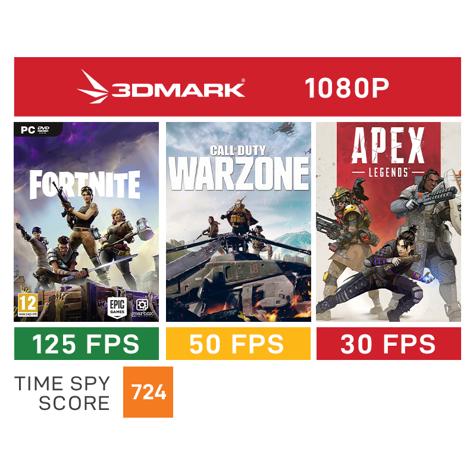The height and width of the screenshot is (476, 476).
Task: Click the Call of Duty Warzone title
Action: coord(239,169)
